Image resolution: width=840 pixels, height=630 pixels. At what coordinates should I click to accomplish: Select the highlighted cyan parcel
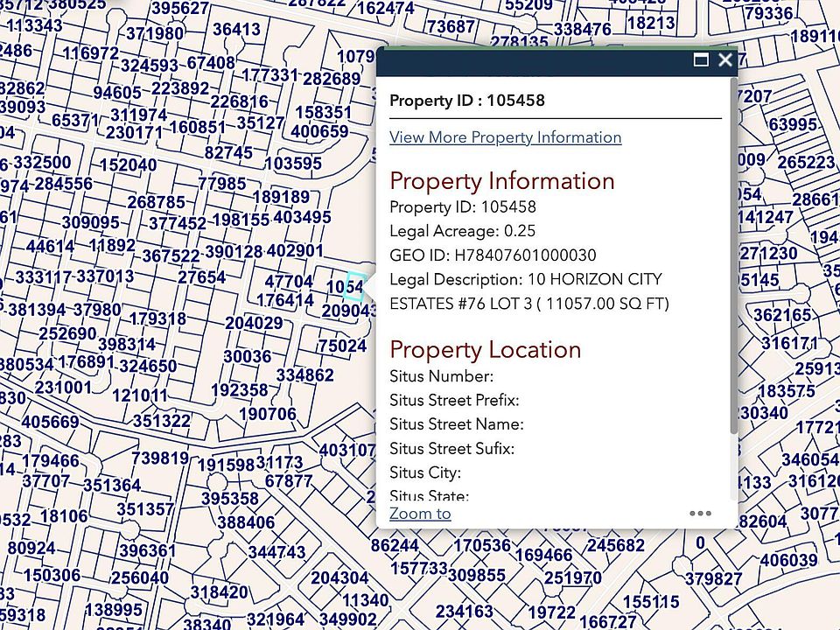pyautogui.click(x=353, y=286)
